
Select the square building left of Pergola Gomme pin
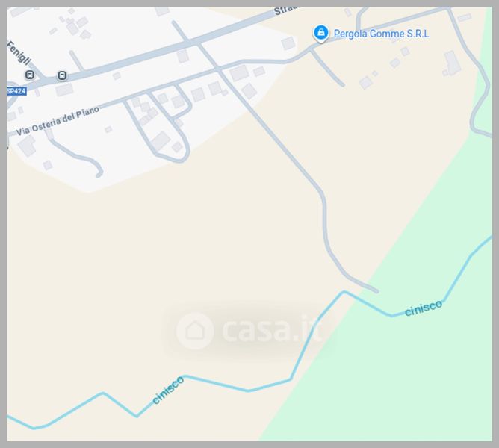click(288, 43)
